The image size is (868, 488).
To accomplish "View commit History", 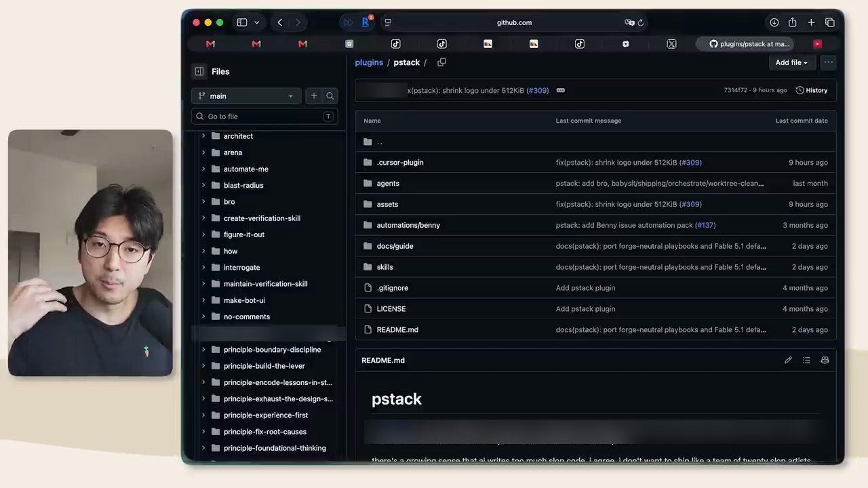I will click(x=812, y=90).
